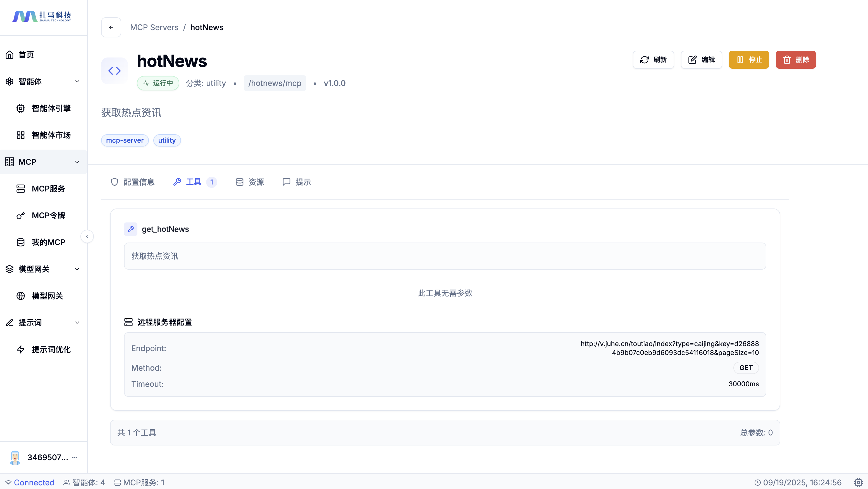Collapse the 智能体 sidebar group
The image size is (868, 489).
[x=77, y=81]
